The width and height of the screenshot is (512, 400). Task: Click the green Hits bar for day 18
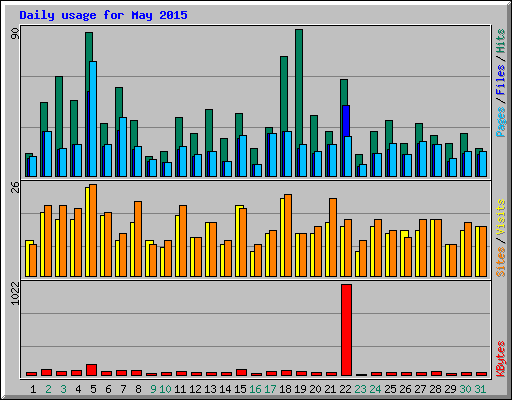pos(284,94)
